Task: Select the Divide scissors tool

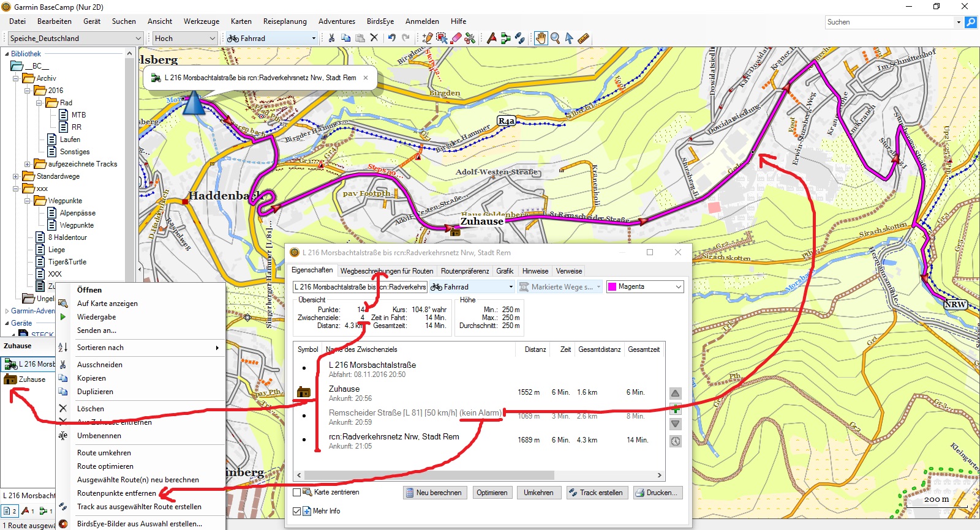Action: pyautogui.click(x=470, y=38)
